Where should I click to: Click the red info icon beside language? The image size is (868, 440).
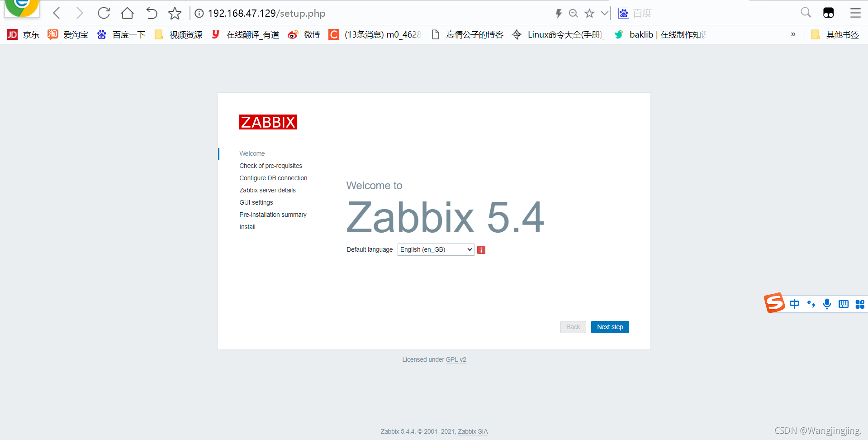pos(481,250)
